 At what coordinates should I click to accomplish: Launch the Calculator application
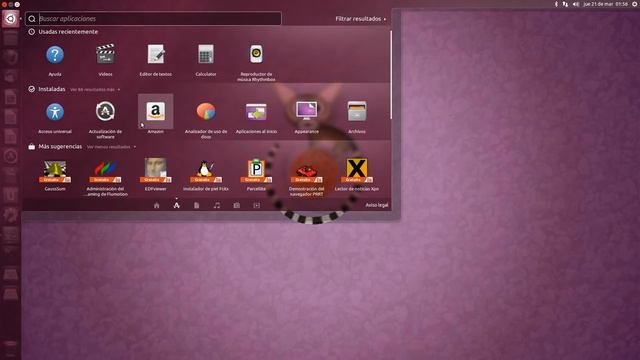pyautogui.click(x=206, y=54)
